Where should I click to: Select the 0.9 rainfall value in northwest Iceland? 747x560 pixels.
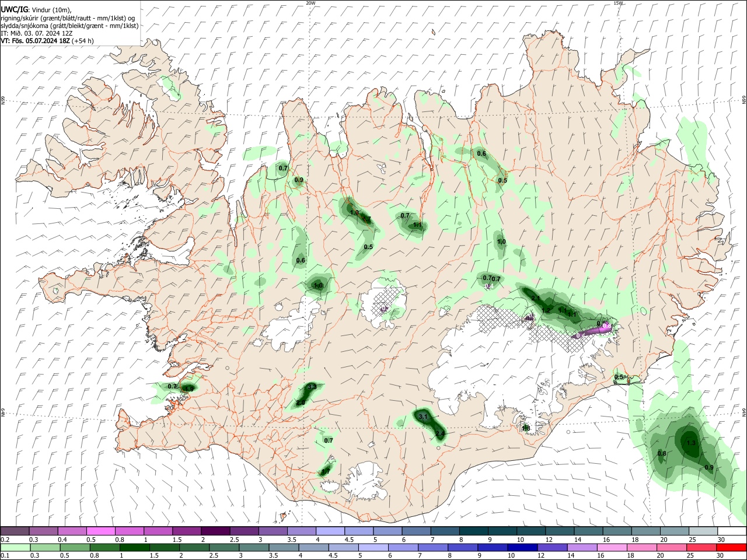(x=299, y=180)
